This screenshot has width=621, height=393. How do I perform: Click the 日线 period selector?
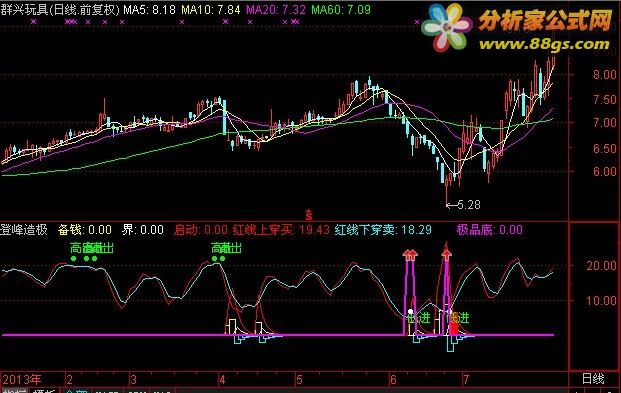(593, 379)
